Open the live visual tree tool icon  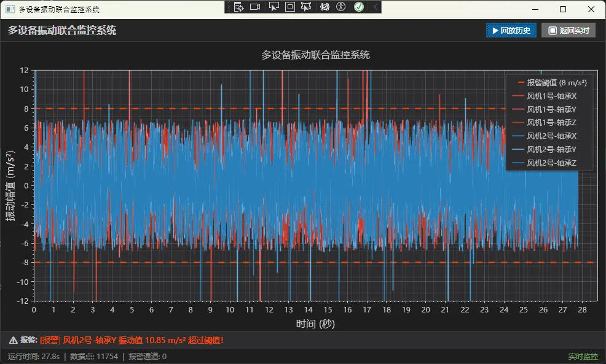(x=239, y=7)
